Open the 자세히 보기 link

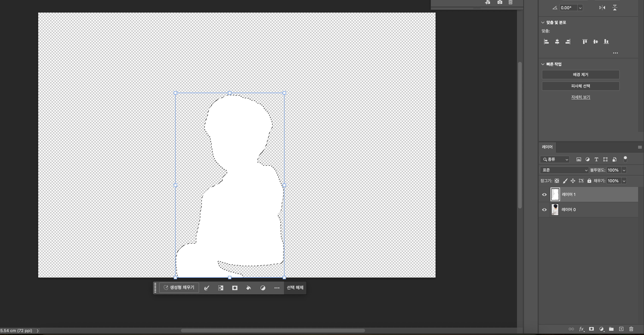coord(580,97)
